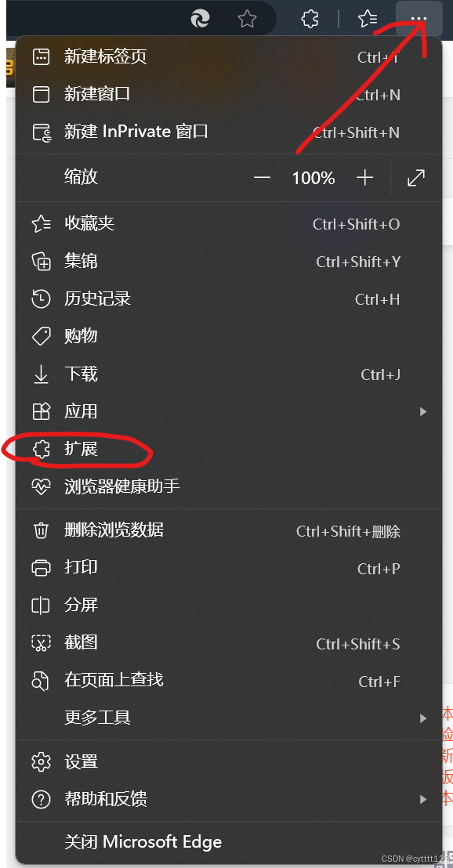Open 设置 from the menu
The image size is (453, 868).
pos(229,761)
